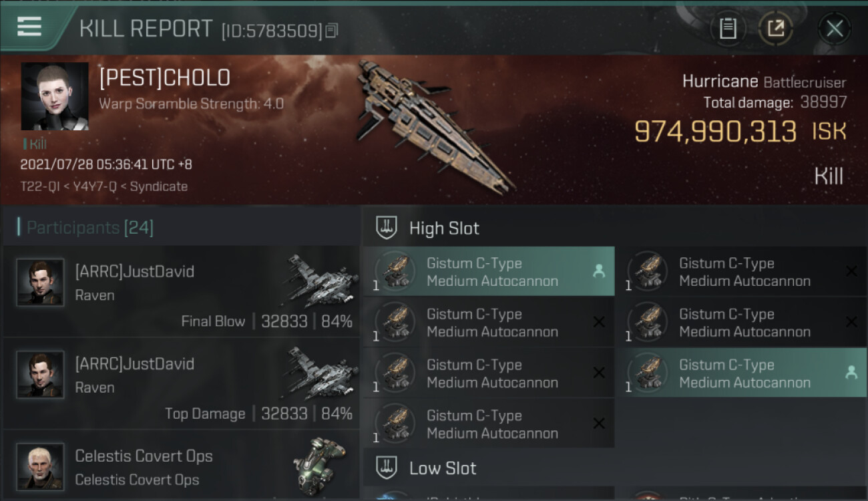This screenshot has height=501, width=868.
Task: Select the highlighted first Gistum C-Type autocannon
Action: pos(489,272)
